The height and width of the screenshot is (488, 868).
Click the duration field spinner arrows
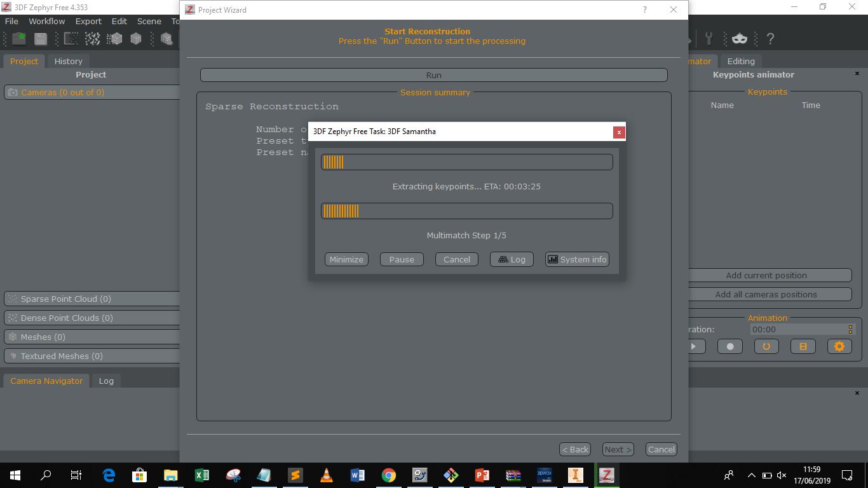coord(850,329)
